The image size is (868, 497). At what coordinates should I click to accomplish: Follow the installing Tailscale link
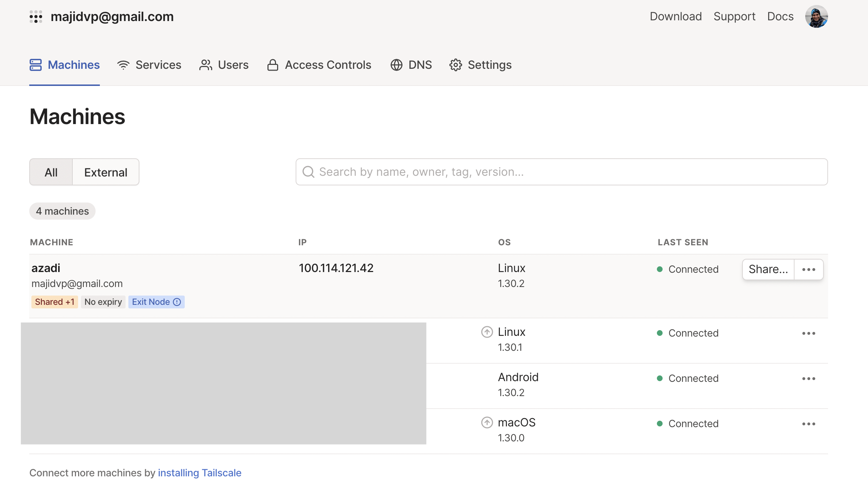click(200, 473)
